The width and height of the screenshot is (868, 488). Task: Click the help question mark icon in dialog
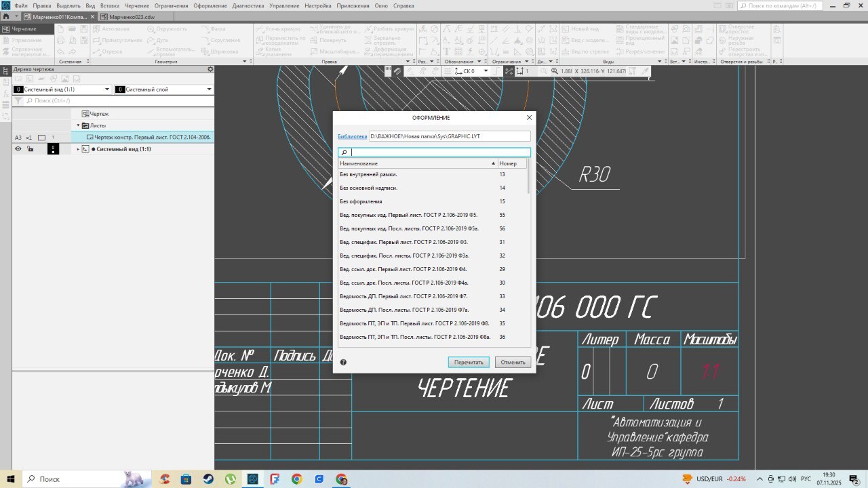(343, 362)
